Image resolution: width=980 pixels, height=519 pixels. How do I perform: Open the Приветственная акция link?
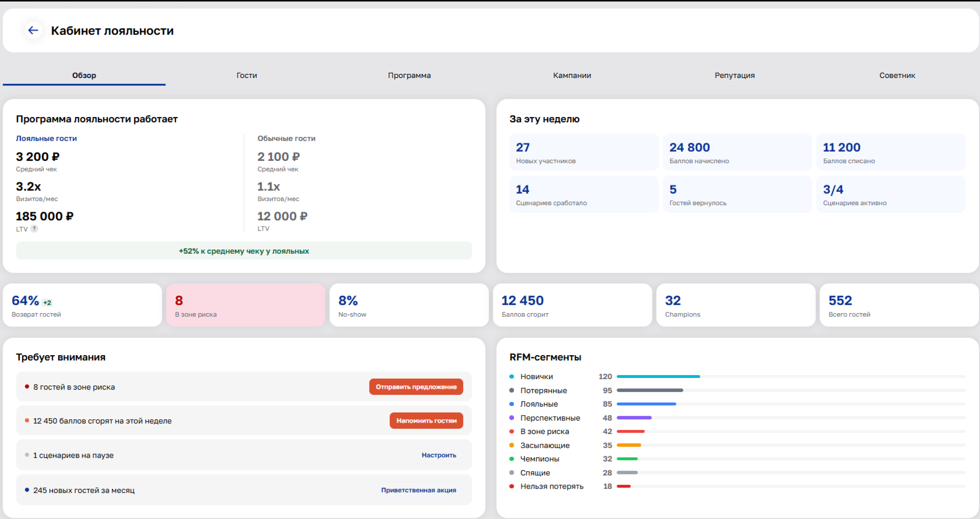point(419,490)
